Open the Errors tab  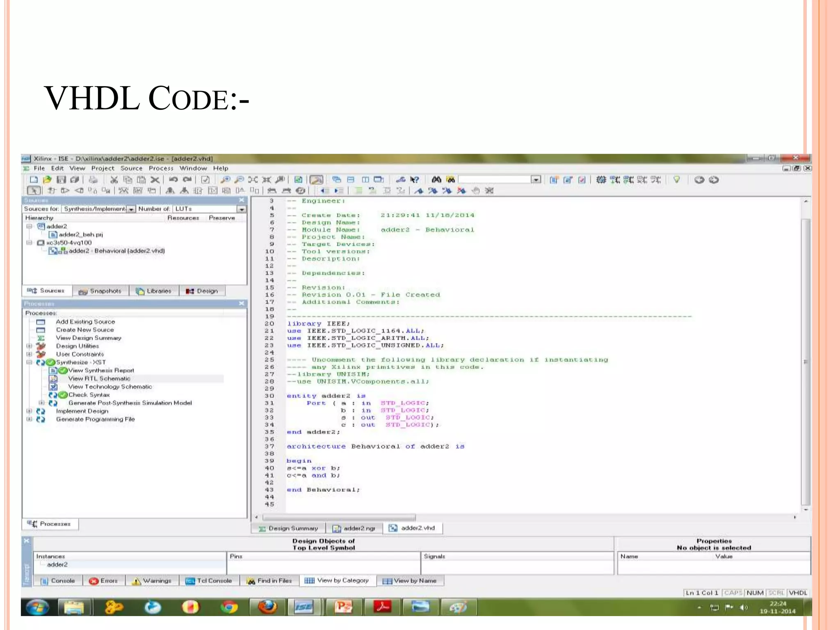pyautogui.click(x=104, y=581)
